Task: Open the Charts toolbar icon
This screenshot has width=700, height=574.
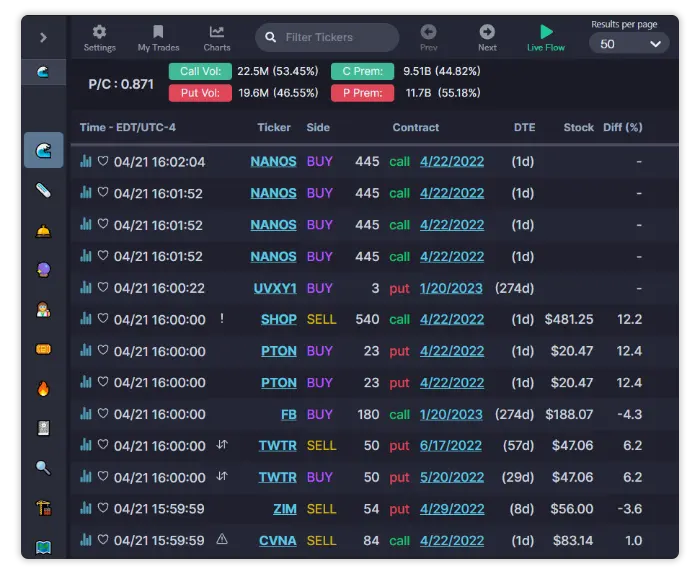Action: [x=217, y=38]
